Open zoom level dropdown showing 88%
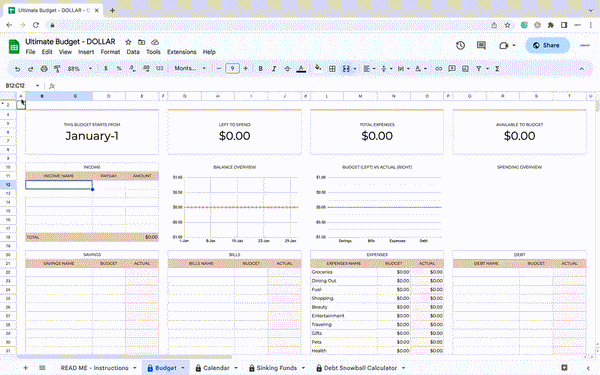The image size is (600, 375). pos(80,69)
